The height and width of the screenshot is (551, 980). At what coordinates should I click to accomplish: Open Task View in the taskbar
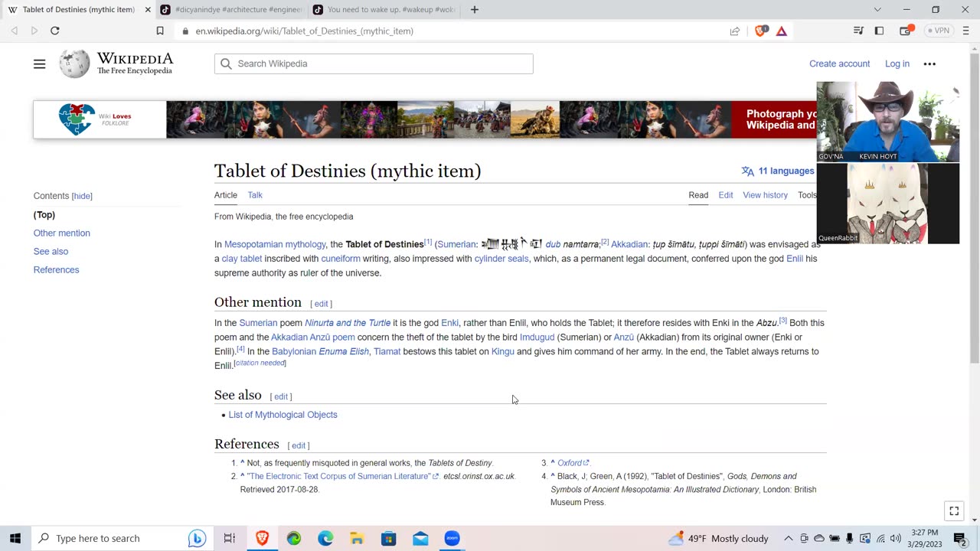(x=229, y=538)
